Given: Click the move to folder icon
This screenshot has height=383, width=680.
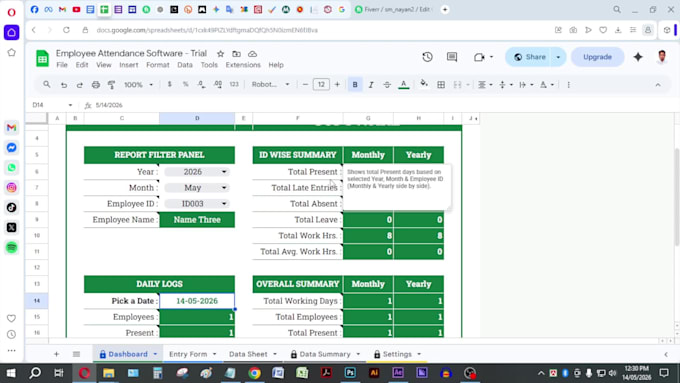Looking at the screenshot, I should tap(236, 54).
